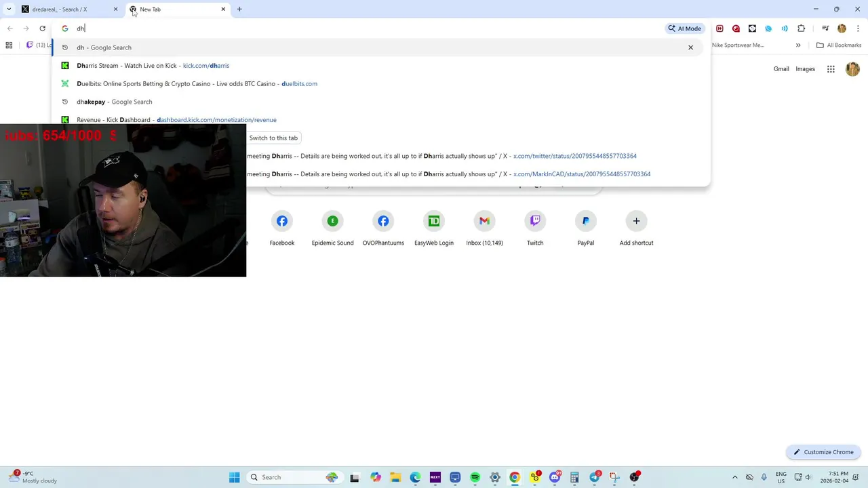Image resolution: width=868 pixels, height=488 pixels.
Task: Select the Duelbits casino suggestion
Action: tap(381, 83)
